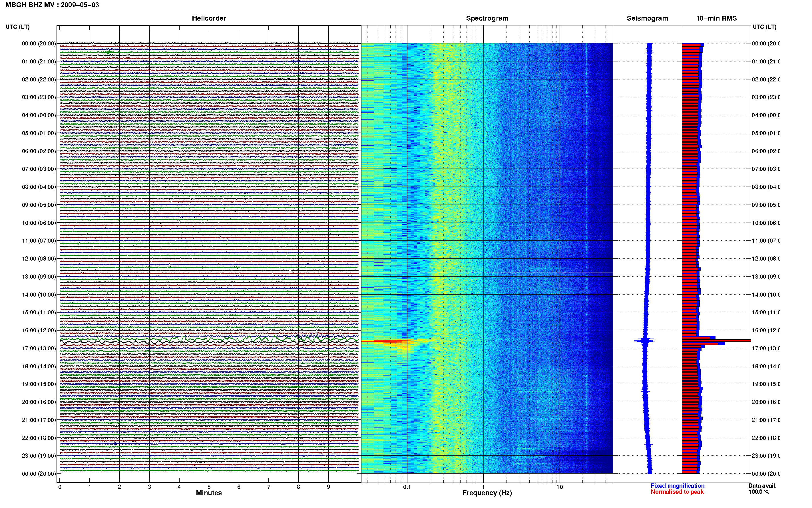Select left axis label 13:00 (09:00)
This screenshot has width=812, height=508.
coord(39,277)
